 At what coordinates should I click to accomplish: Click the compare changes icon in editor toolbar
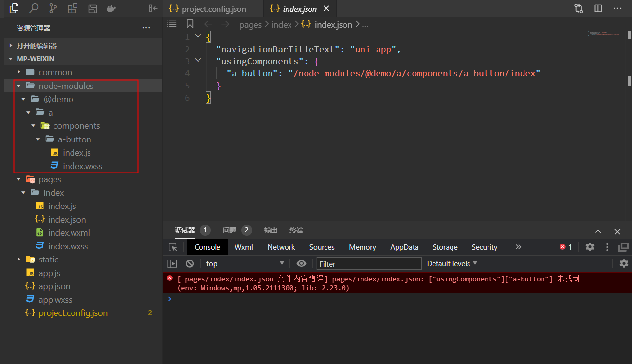[x=578, y=8]
